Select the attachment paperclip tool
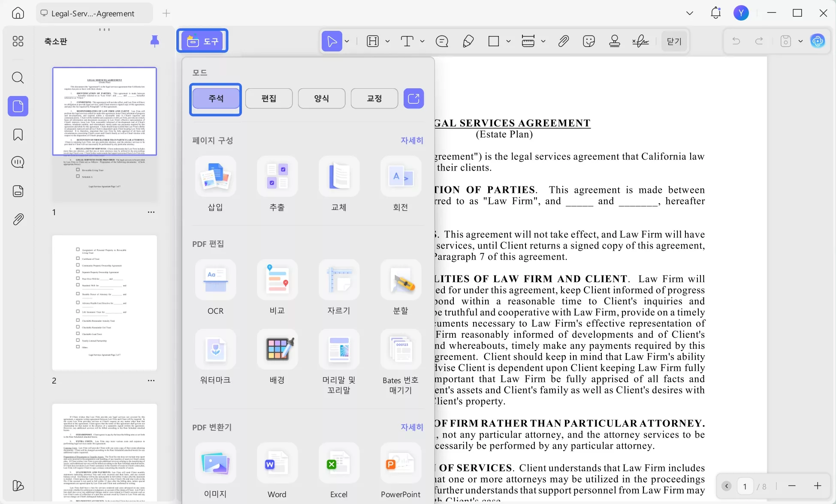Screen dimensions: 836x504 point(563,41)
